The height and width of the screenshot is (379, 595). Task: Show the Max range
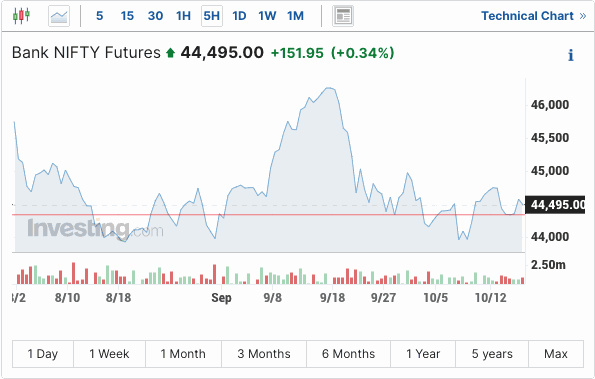point(556,354)
